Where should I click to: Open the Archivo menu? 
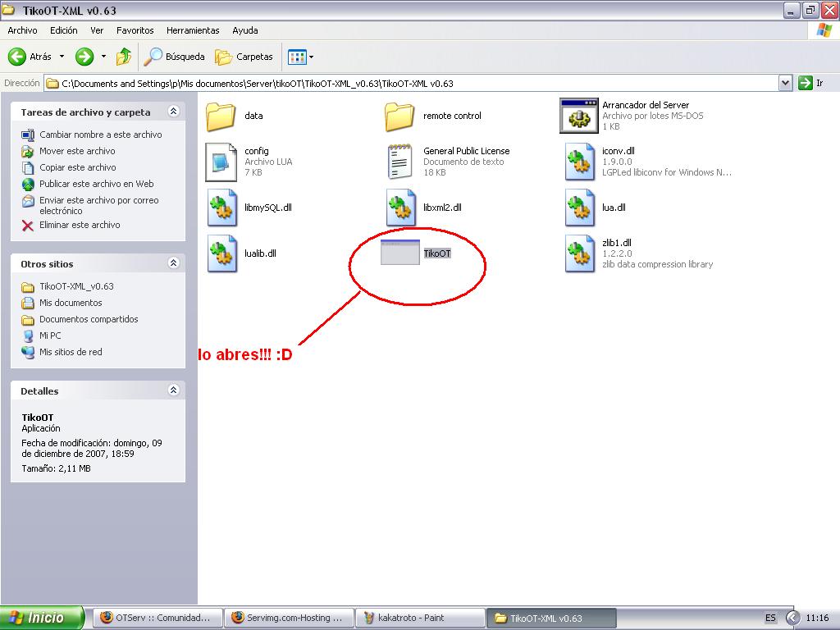(22, 30)
